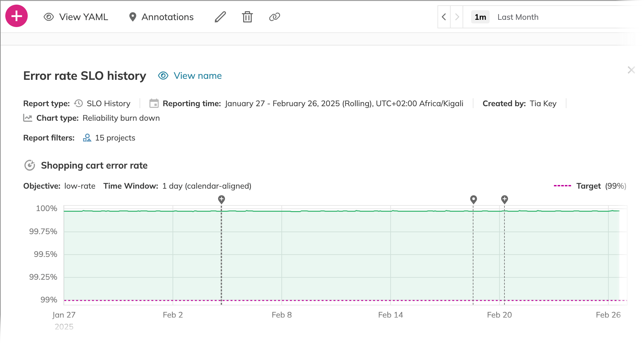Click the eye icon beside View YAML
This screenshot has width=644, height=343.
click(x=49, y=17)
